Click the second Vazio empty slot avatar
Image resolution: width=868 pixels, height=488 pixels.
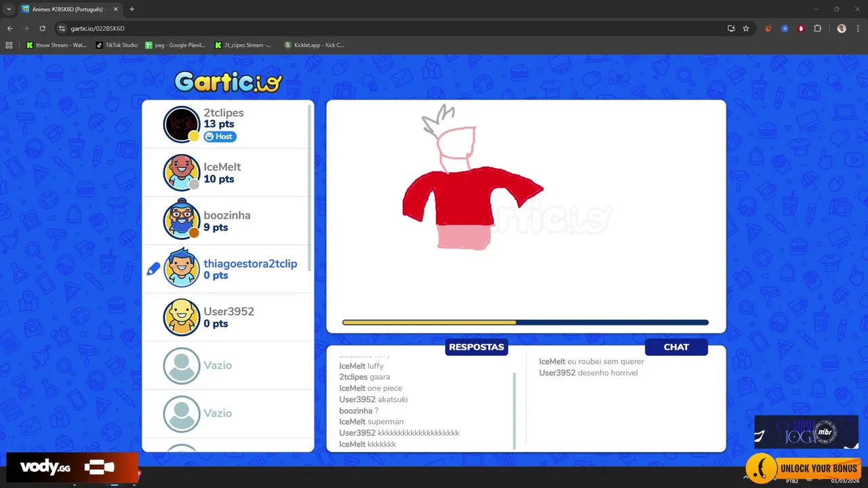182,413
